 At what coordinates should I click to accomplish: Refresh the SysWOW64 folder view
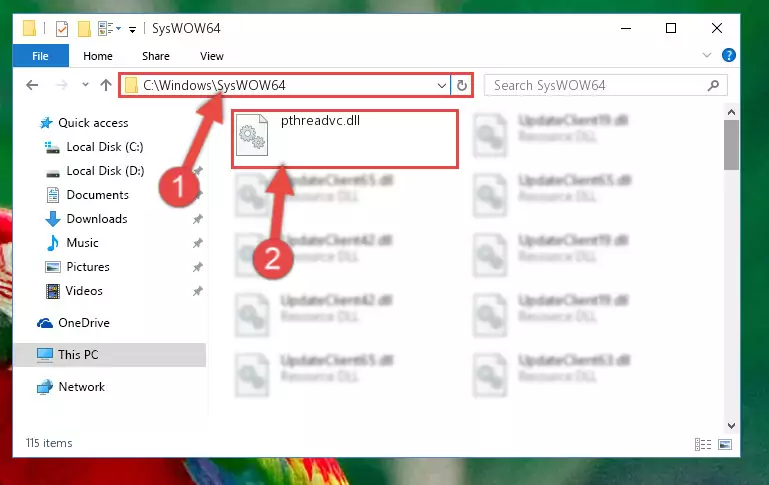[461, 85]
